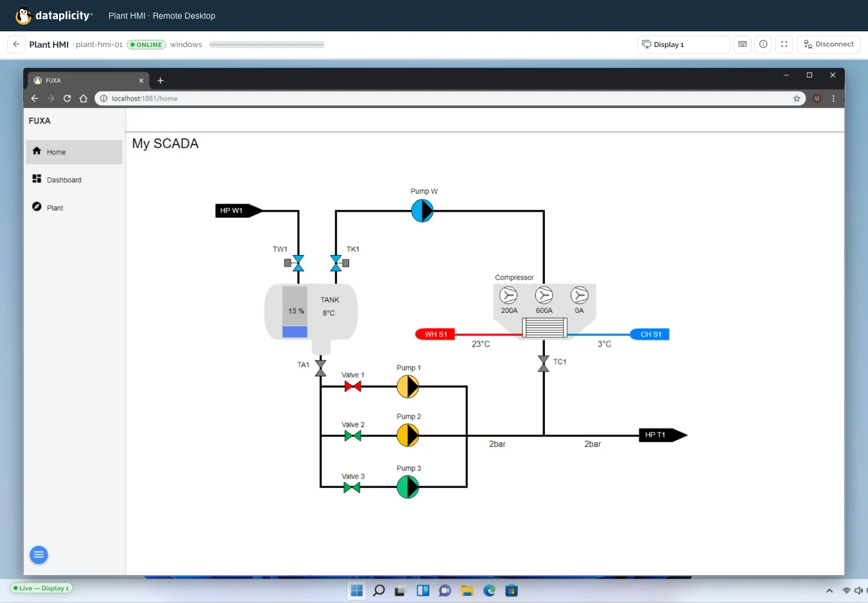The height and width of the screenshot is (603, 868).
Task: Click the HP T1 outlet label
Action: coord(663,435)
